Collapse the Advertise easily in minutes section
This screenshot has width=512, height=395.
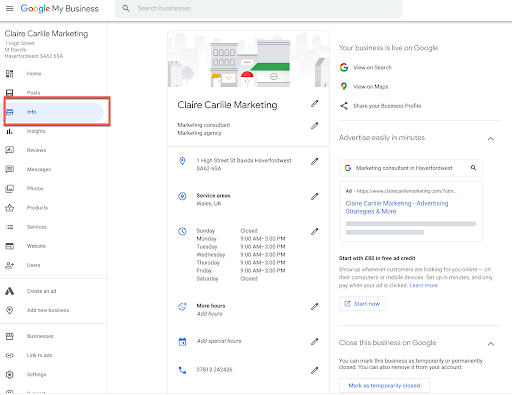(x=491, y=139)
